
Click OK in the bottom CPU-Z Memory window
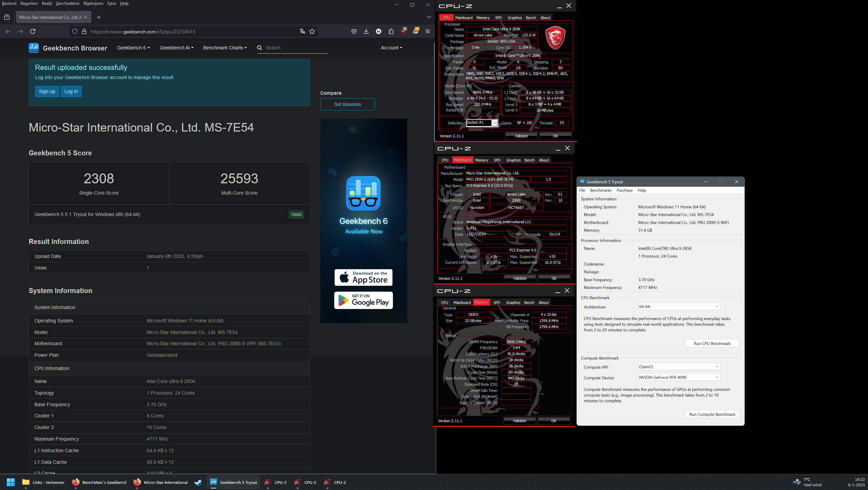click(x=554, y=421)
